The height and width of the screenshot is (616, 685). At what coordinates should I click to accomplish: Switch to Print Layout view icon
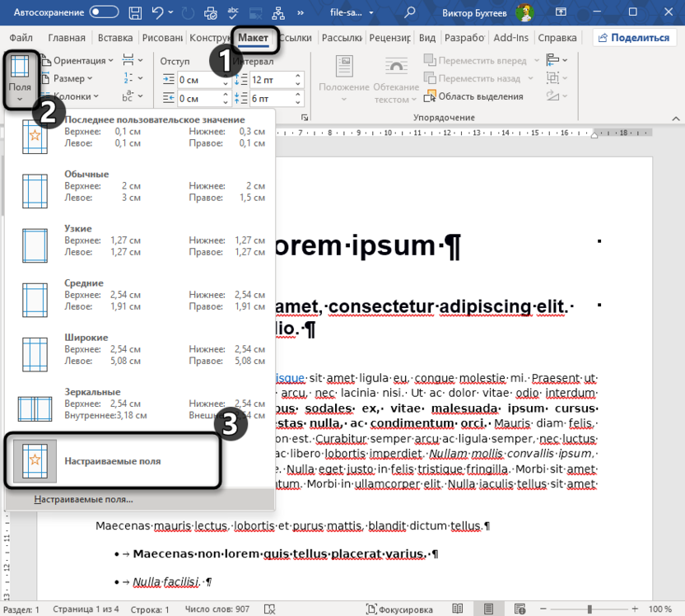click(x=488, y=609)
